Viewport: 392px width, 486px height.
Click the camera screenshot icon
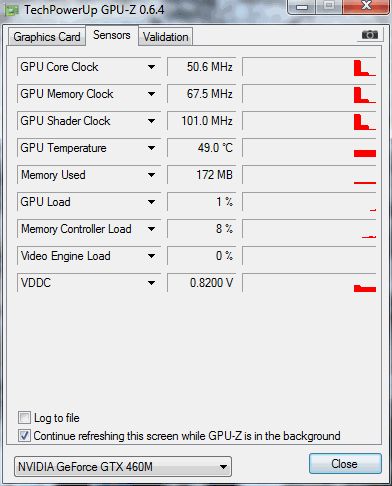(369, 35)
